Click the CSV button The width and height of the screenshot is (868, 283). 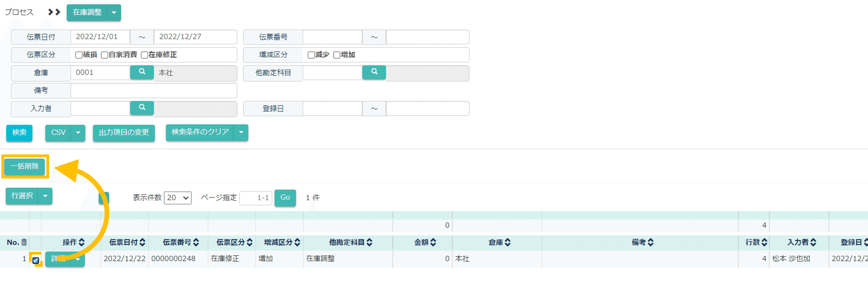pos(58,133)
